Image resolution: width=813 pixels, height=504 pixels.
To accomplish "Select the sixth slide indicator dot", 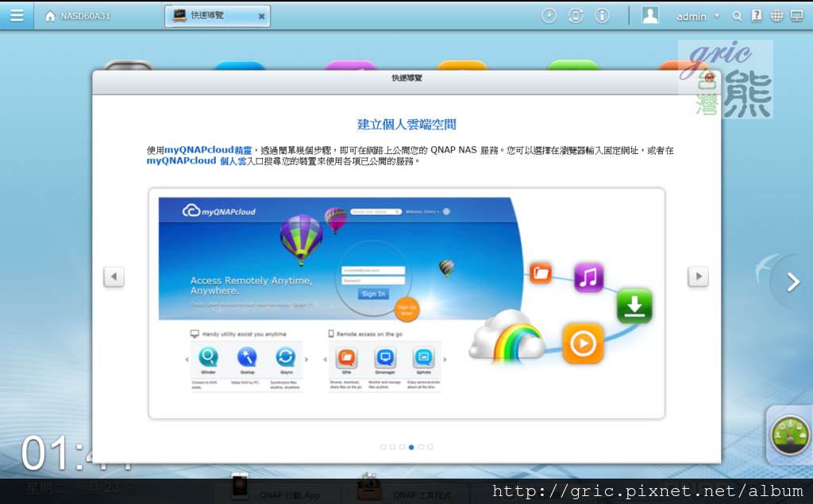I will (430, 447).
